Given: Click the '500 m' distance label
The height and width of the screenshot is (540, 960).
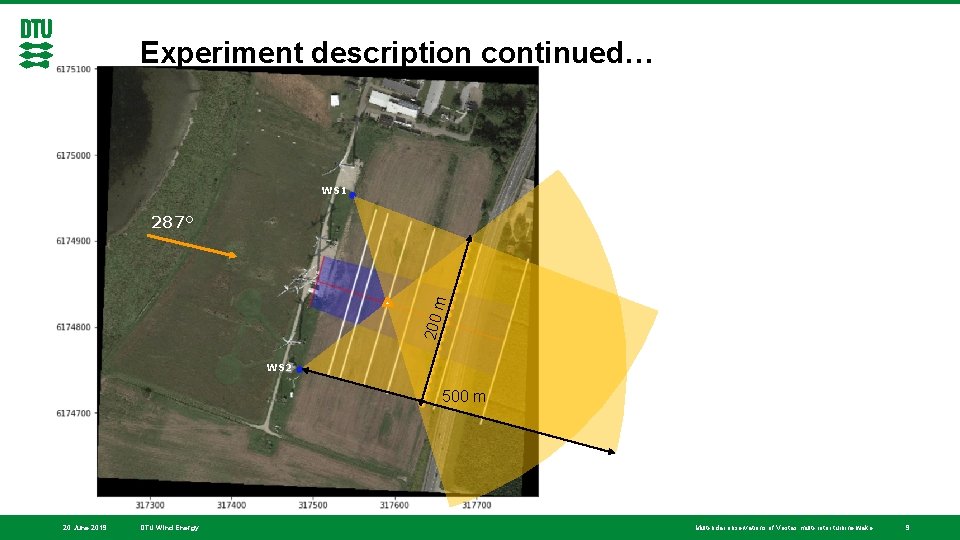Looking at the screenshot, I should (463, 396).
